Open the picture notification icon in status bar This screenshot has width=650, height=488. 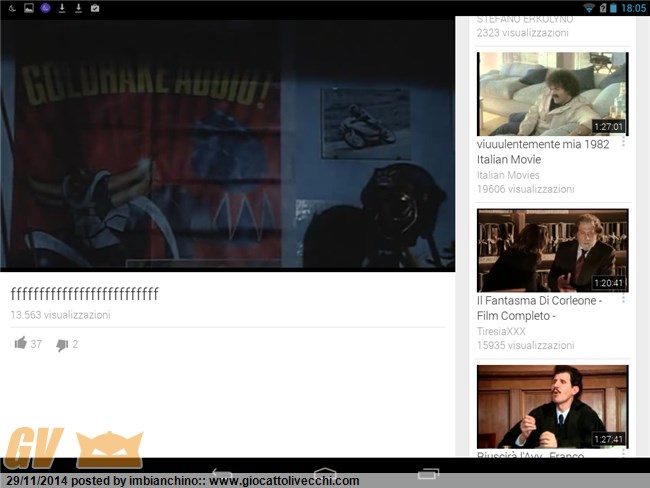click(29, 8)
